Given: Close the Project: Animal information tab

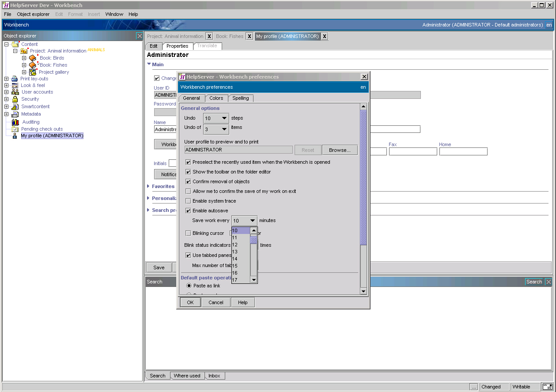Looking at the screenshot, I should [x=209, y=36].
